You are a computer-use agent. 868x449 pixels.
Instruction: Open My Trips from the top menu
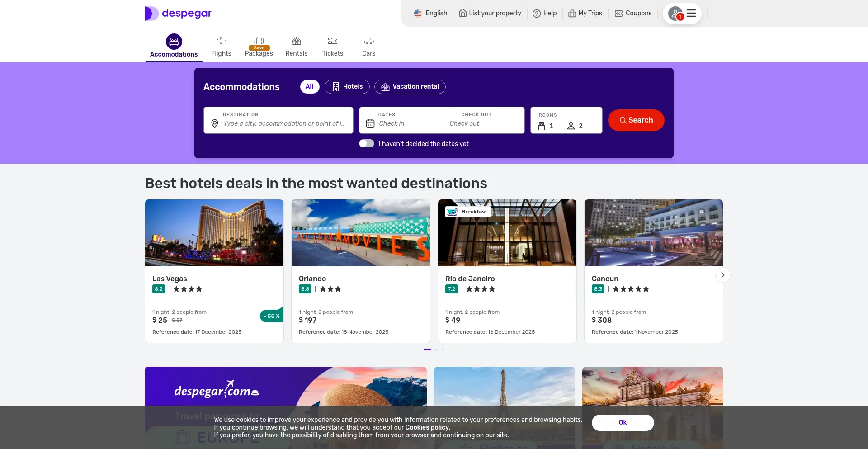point(585,14)
